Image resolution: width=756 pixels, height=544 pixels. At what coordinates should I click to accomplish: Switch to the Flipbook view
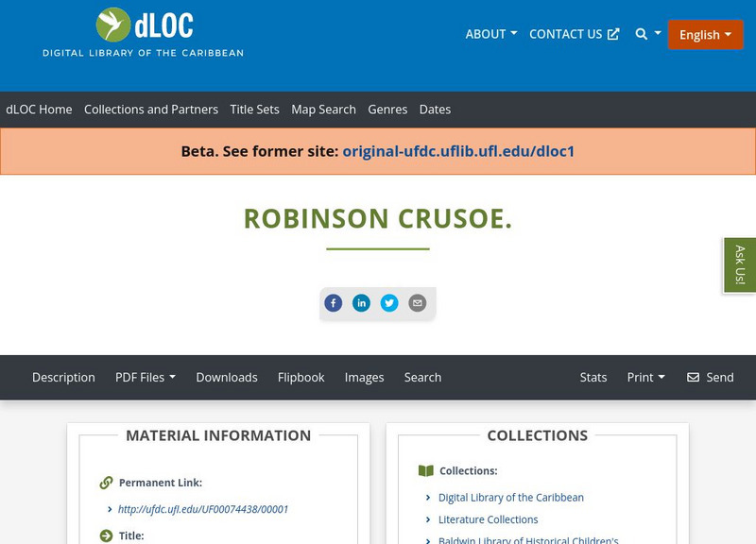pos(301,377)
